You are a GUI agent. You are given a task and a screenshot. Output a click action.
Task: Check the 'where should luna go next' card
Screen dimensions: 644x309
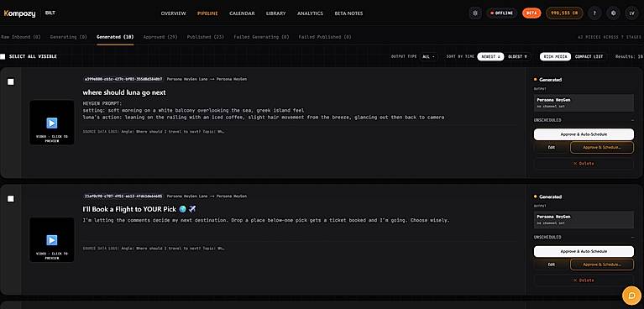click(x=11, y=81)
